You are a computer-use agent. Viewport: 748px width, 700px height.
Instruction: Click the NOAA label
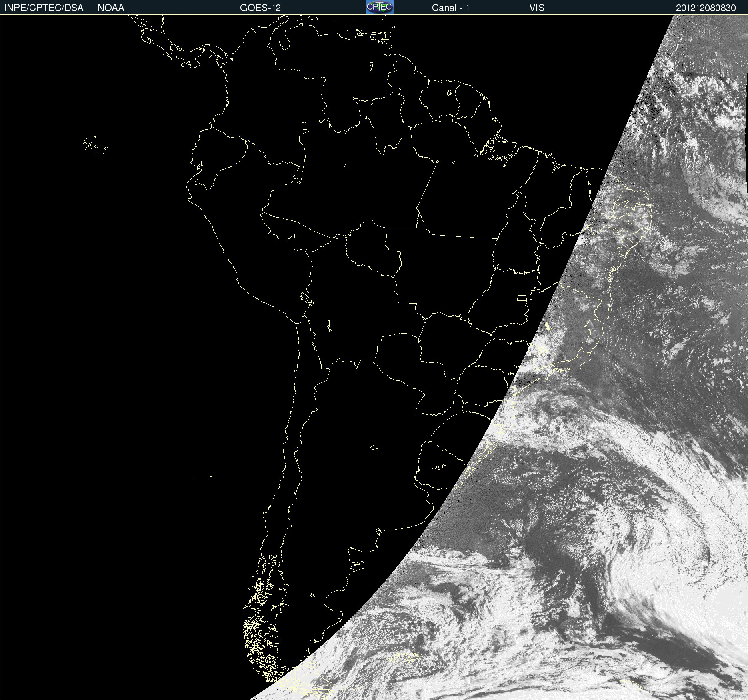click(111, 8)
